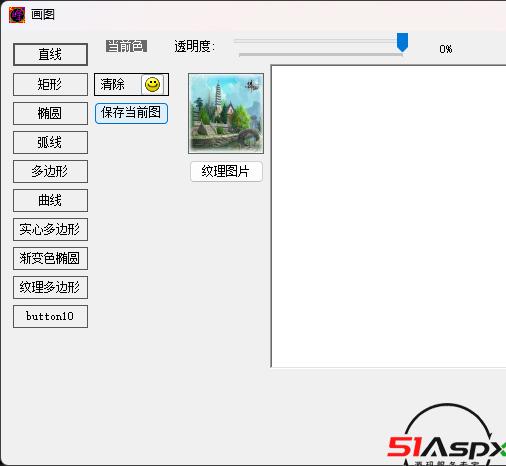
Task: Select the 实心多边形 filled polygon tool
Action: (50, 229)
